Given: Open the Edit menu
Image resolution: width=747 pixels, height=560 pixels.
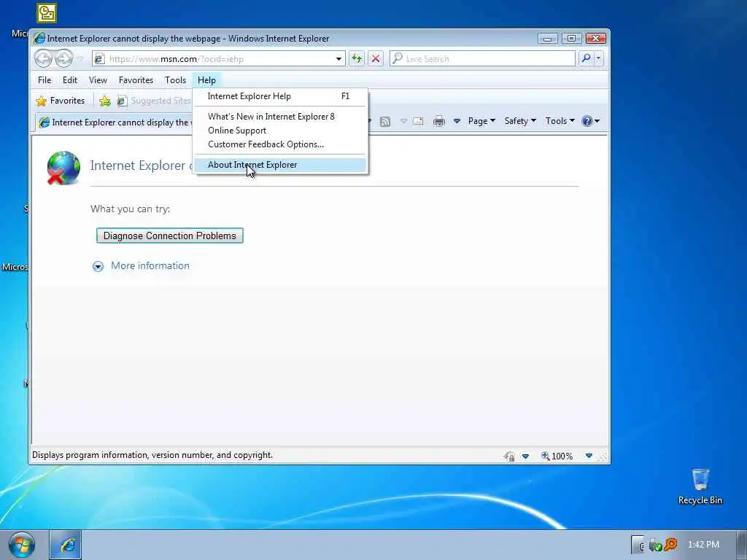Looking at the screenshot, I should pos(69,80).
